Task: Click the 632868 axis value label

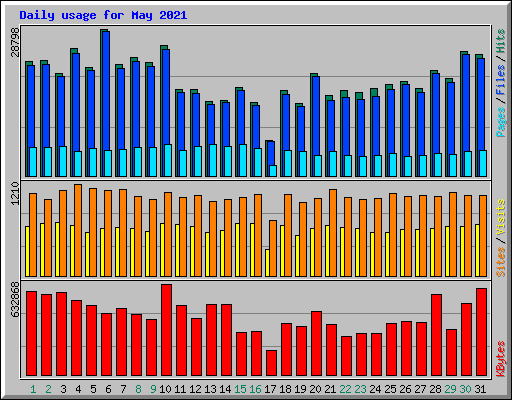Action: (15, 299)
